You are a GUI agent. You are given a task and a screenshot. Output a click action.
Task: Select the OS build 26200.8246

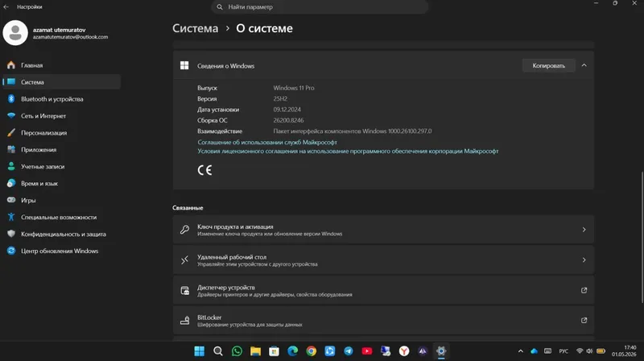coord(288,120)
